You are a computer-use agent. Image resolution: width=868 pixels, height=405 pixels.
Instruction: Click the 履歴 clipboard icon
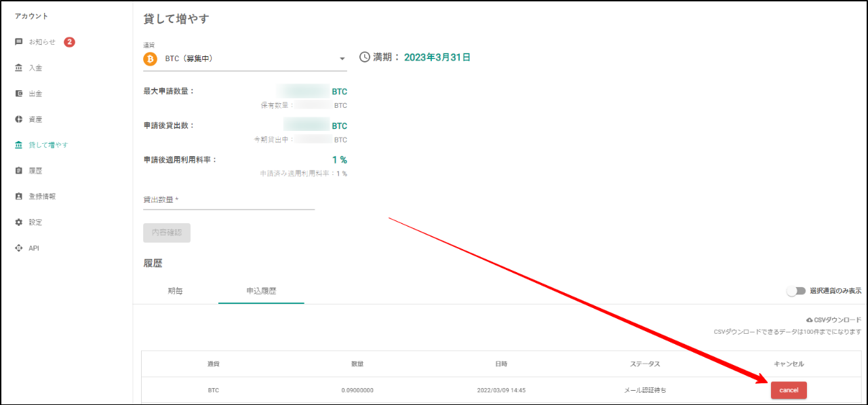tap(19, 171)
